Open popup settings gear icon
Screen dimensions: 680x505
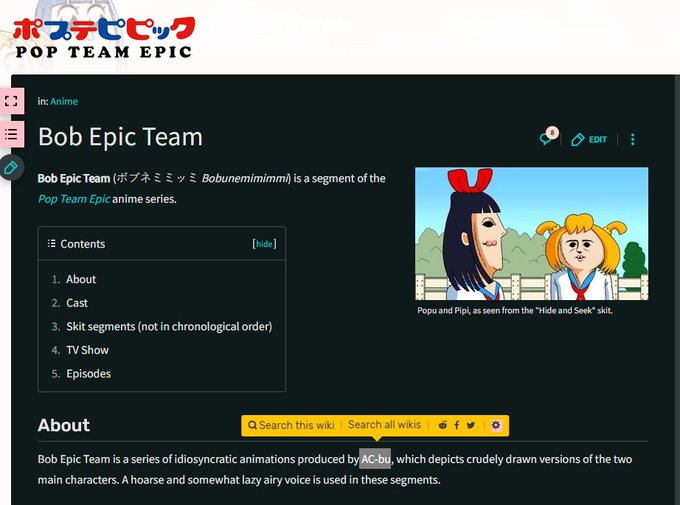pyautogui.click(x=496, y=425)
